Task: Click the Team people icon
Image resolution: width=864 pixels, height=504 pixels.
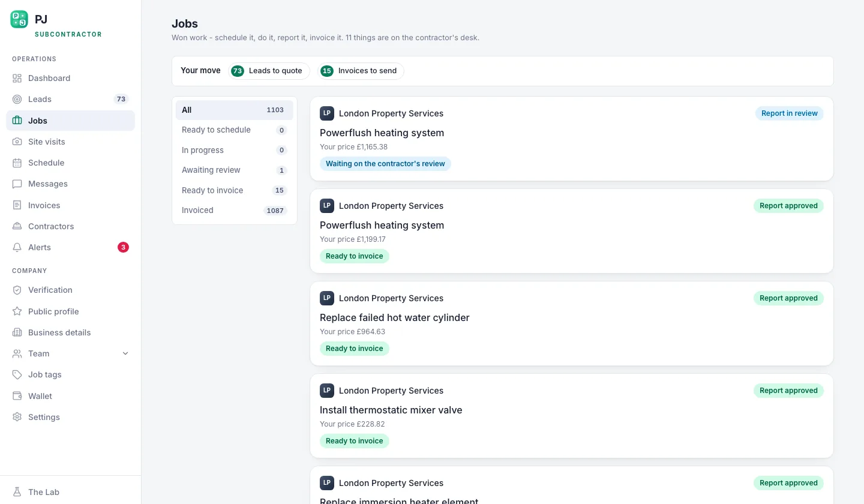Action: [x=17, y=353]
